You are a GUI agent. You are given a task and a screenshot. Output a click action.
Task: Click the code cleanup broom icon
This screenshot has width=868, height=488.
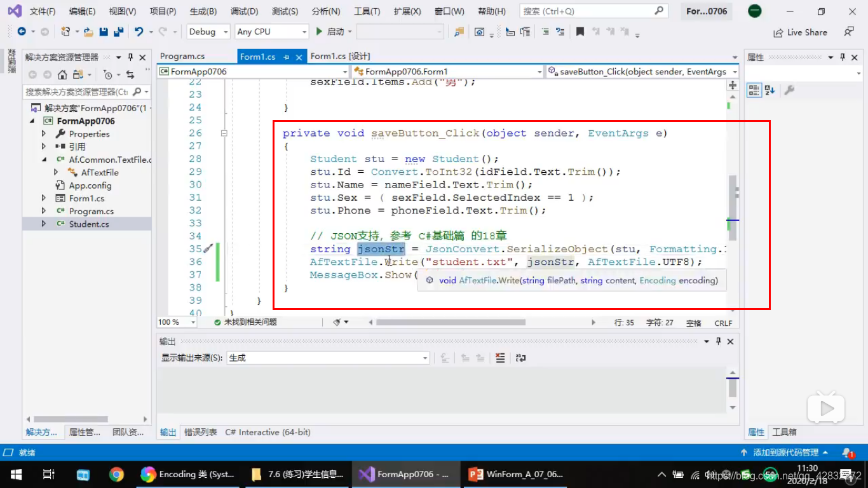point(337,322)
